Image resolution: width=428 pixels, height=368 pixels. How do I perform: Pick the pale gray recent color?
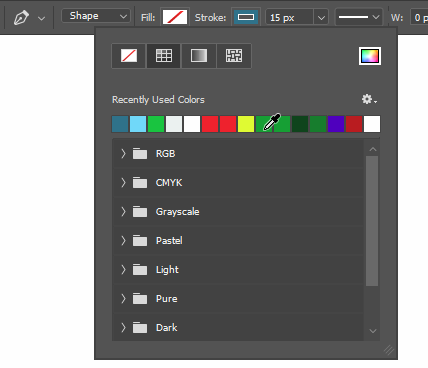tap(174, 124)
